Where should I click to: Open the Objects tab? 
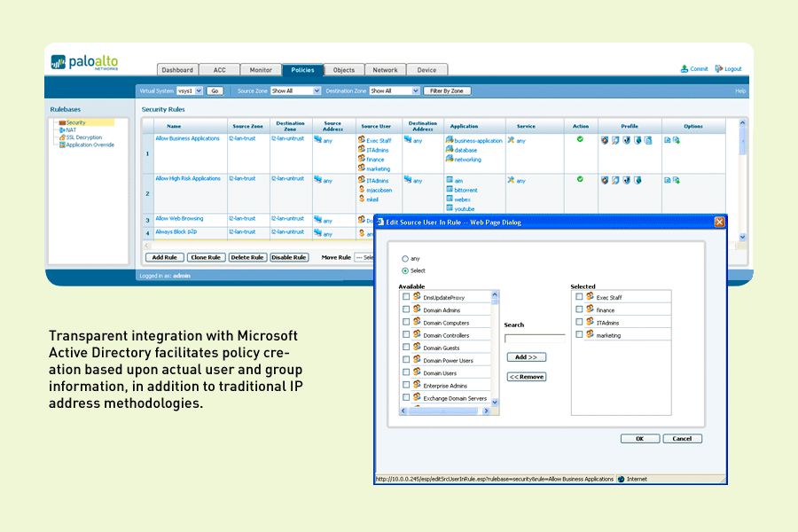point(344,70)
